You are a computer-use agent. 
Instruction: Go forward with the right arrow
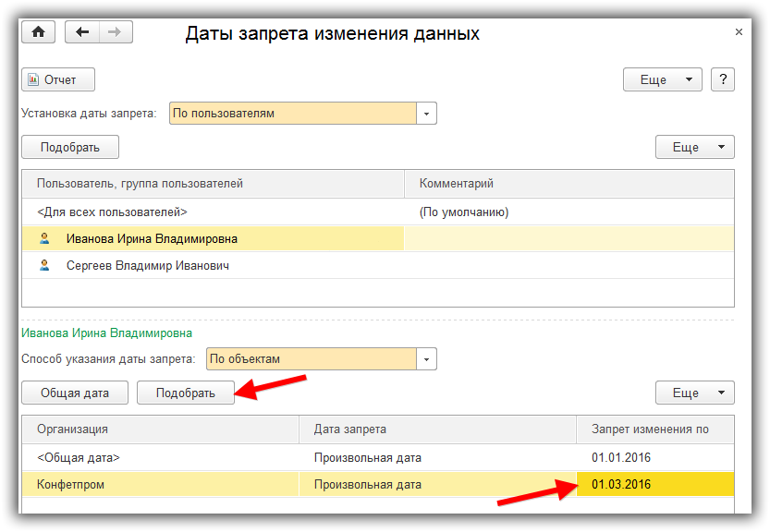pyautogui.click(x=115, y=32)
